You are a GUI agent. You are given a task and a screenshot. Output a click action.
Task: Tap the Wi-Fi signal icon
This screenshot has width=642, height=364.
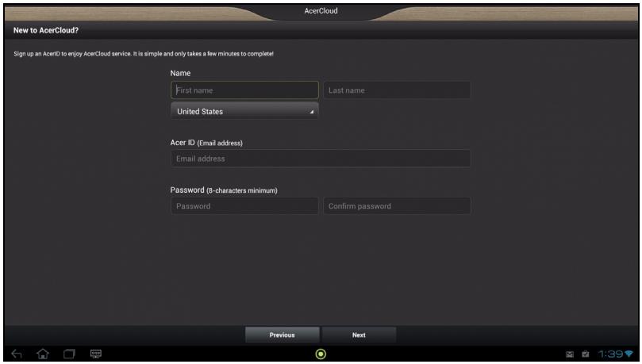click(x=629, y=354)
